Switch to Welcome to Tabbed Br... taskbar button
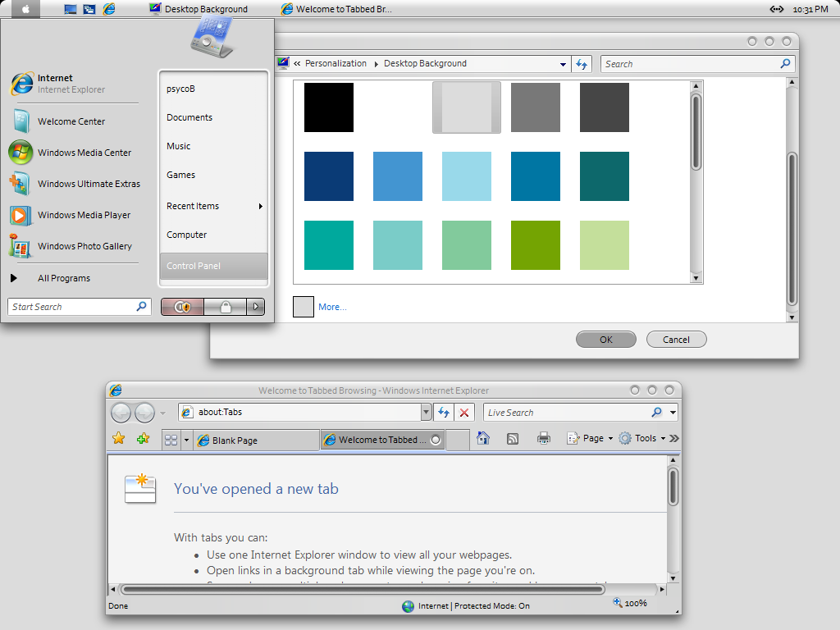 coord(337,9)
